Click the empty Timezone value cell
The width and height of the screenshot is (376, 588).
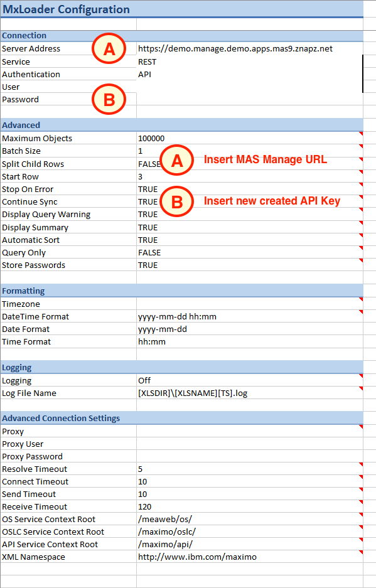click(250, 304)
